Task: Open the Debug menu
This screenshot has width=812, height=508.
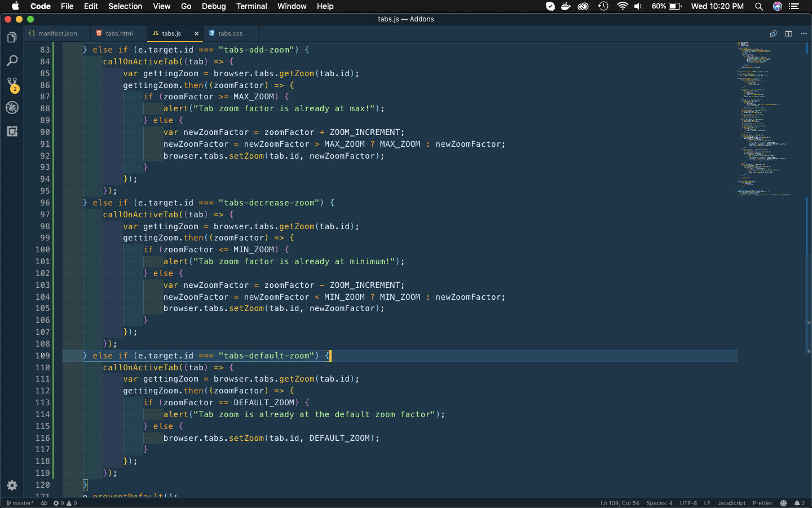Action: [214, 6]
